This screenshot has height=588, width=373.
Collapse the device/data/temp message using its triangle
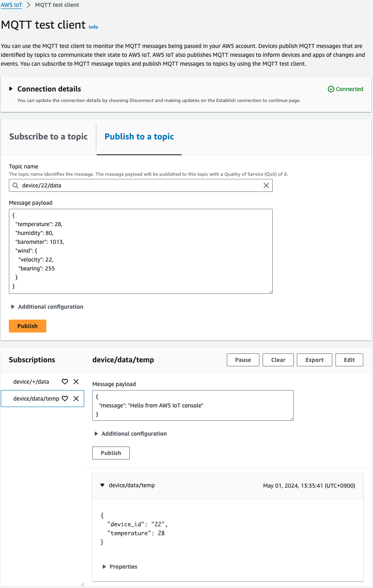click(103, 485)
